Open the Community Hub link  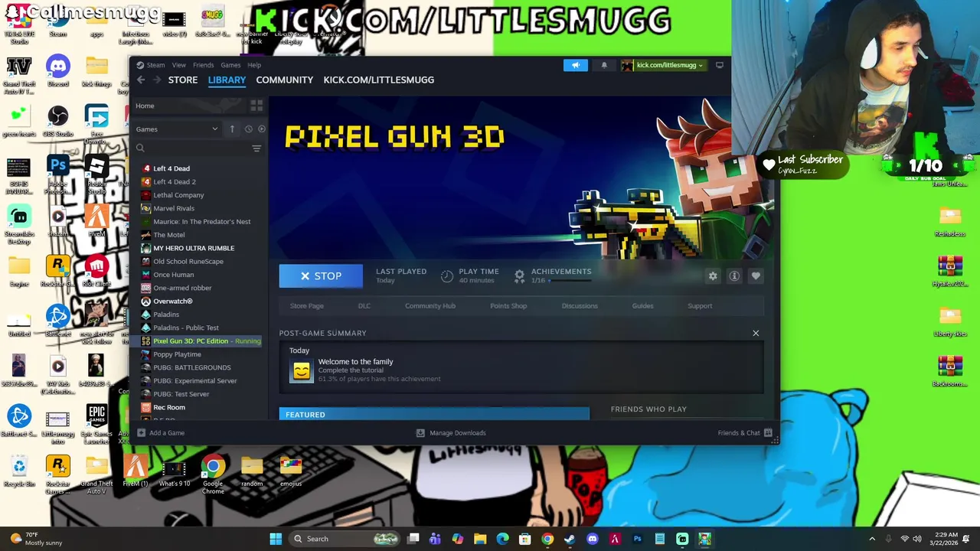point(430,306)
